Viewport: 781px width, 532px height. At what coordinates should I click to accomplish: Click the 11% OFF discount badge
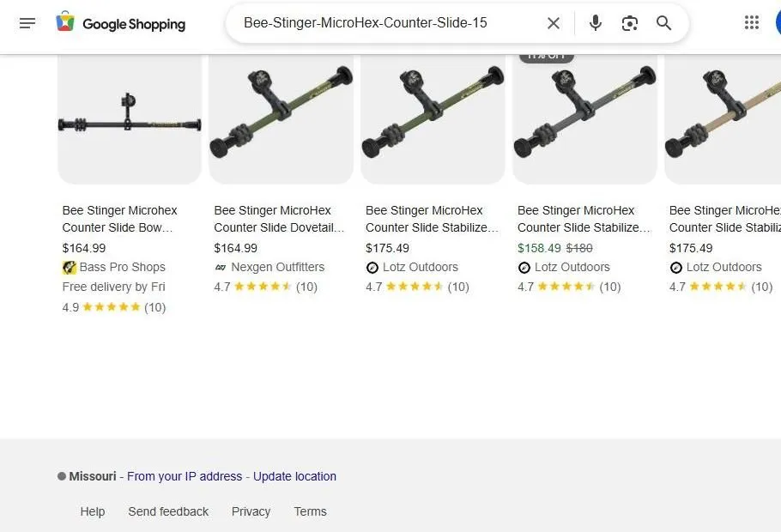tap(547, 53)
